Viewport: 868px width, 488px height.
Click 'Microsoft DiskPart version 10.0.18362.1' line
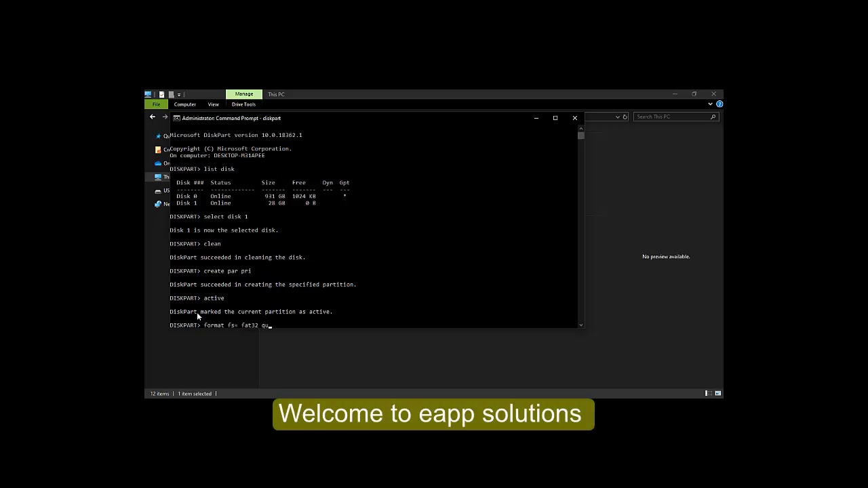click(236, 135)
